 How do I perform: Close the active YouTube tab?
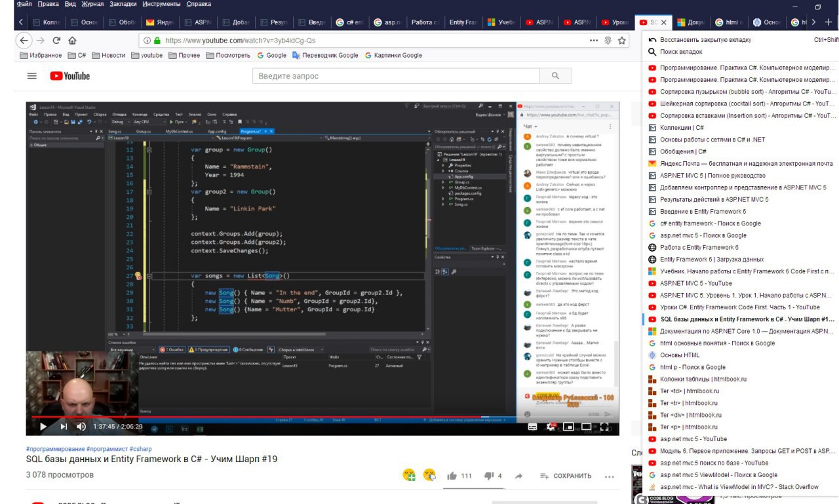point(663,22)
